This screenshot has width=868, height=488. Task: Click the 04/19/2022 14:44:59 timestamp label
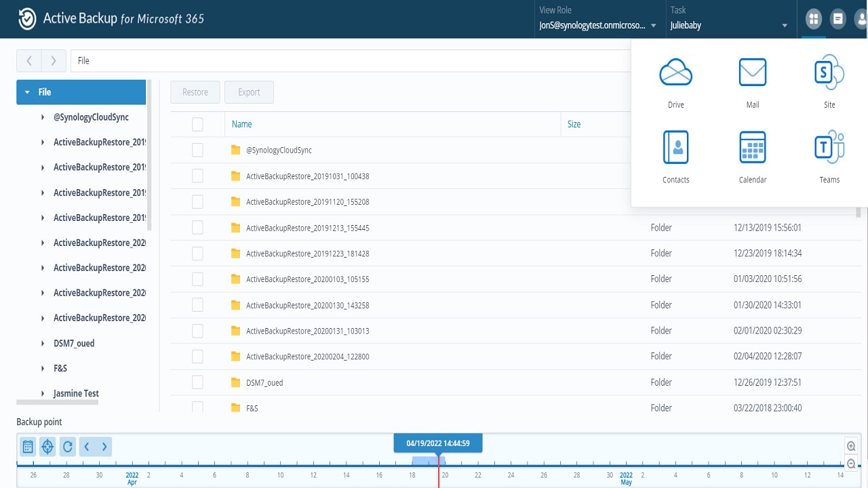438,443
